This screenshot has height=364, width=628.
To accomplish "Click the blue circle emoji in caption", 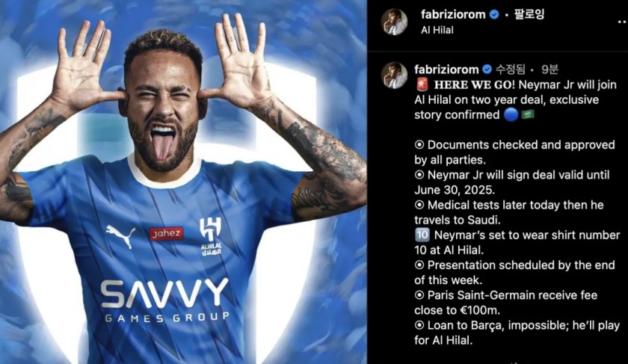I will pos(511,115).
